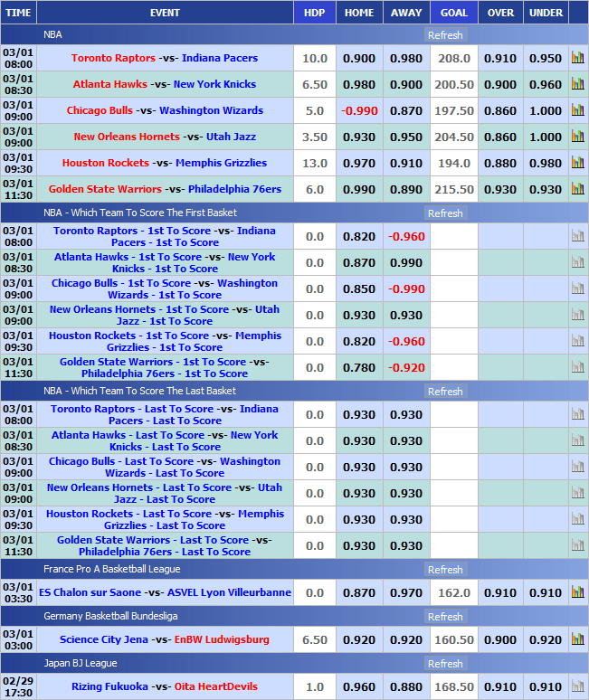View chart icon for Houston Rockets vs Grizzlies
The height and width of the screenshot is (700, 589).
click(577, 163)
